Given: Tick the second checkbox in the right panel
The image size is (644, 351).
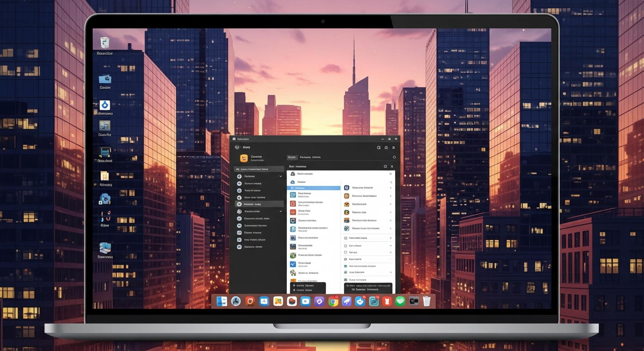Looking at the screenshot, I should [345, 252].
